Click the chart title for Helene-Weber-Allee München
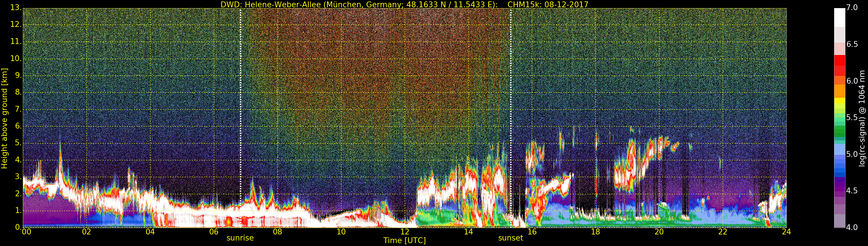Viewport: 868px width, 246px height. tap(404, 4)
